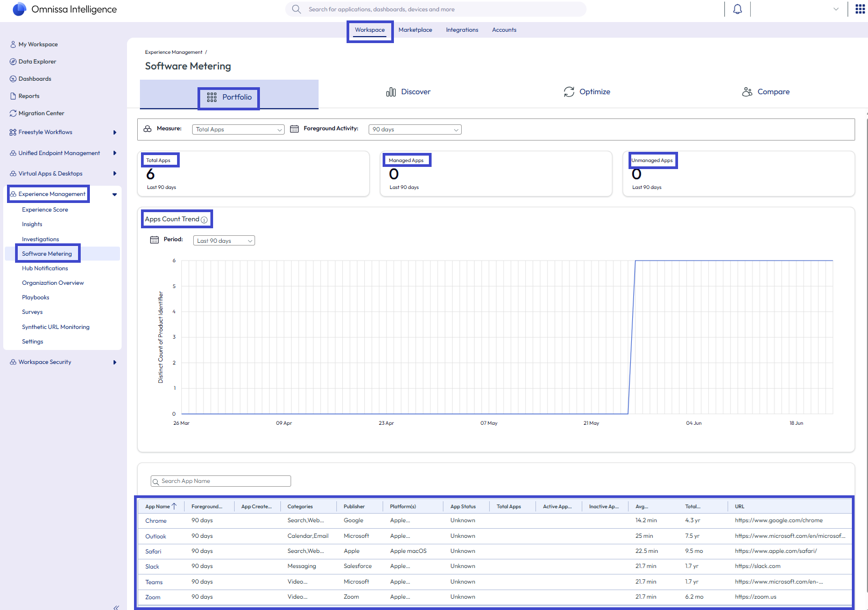Screen dimensions: 868x610
Task: Expand the Freestyle Workflows arrow
Action: [115, 132]
